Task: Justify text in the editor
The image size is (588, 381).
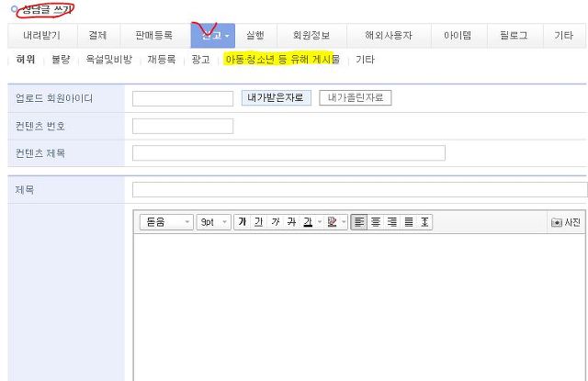Action: point(408,222)
